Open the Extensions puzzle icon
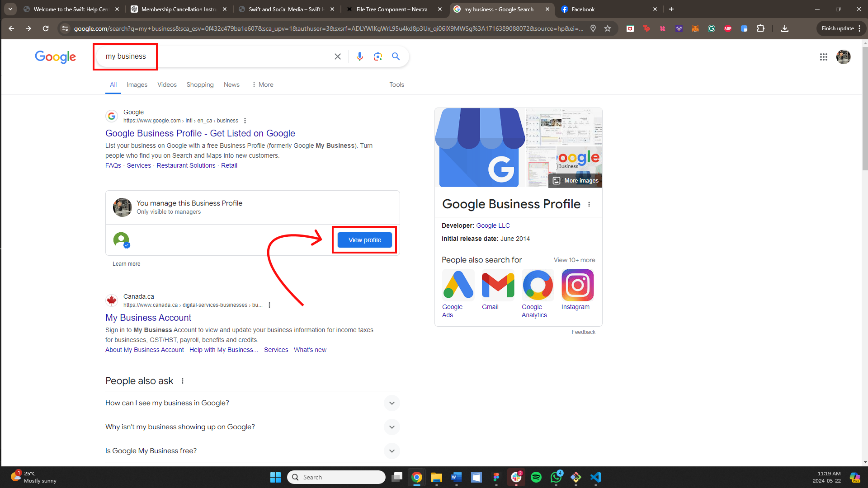The image size is (868, 488). pos(760,28)
